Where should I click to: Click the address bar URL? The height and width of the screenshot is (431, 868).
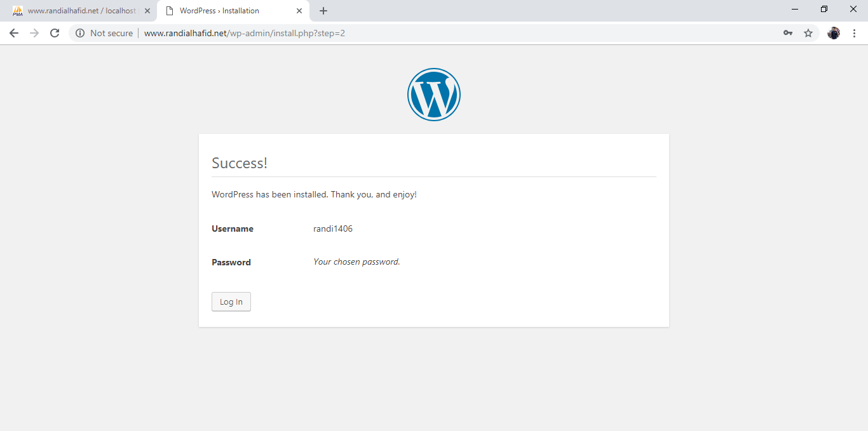coord(245,33)
